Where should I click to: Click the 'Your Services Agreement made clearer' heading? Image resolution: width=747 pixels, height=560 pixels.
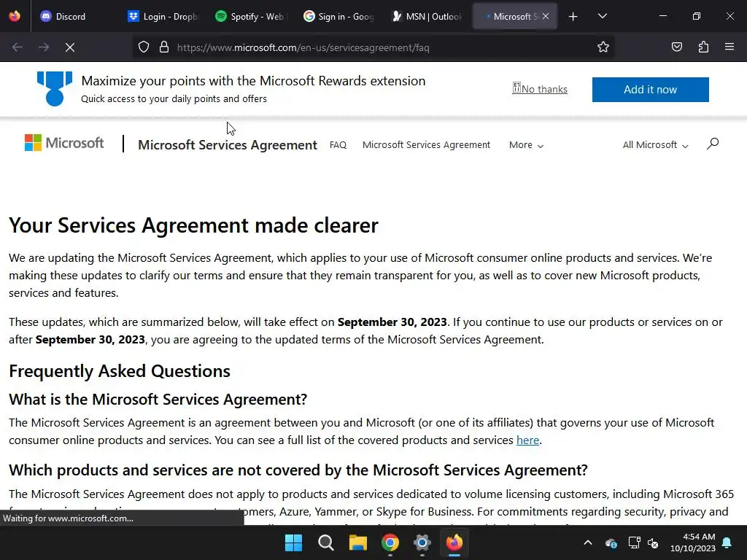pyautogui.click(x=193, y=225)
